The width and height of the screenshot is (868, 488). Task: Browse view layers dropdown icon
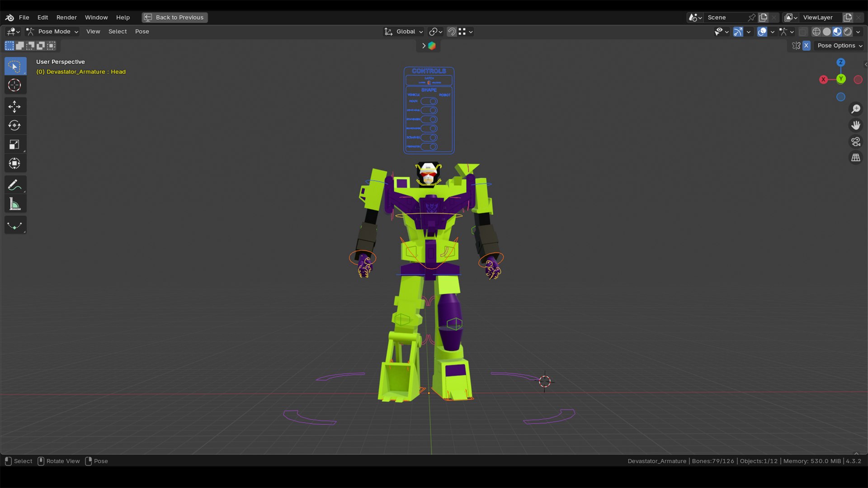click(x=791, y=18)
